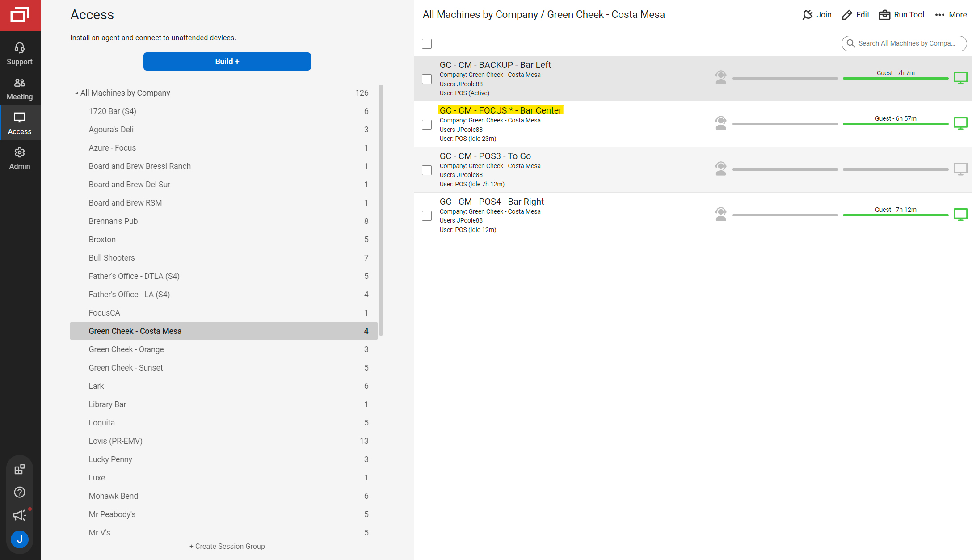Open the Meeting section
Screen dimensions: 972x560
pyautogui.click(x=20, y=88)
